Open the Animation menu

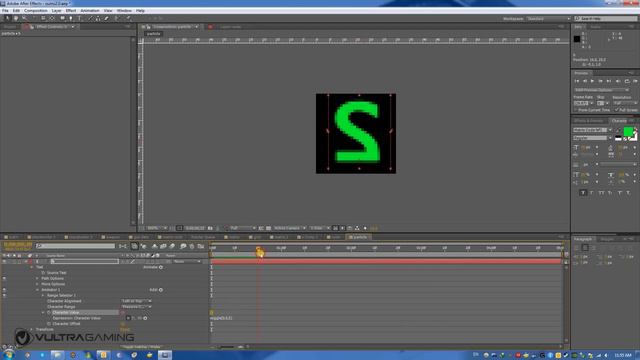click(x=90, y=11)
